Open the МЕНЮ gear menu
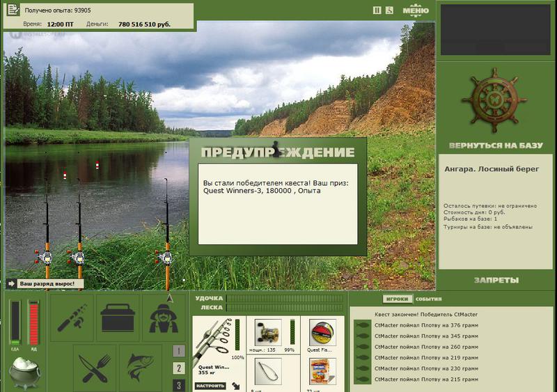Viewport: 557px width, 392px height. tap(415, 10)
